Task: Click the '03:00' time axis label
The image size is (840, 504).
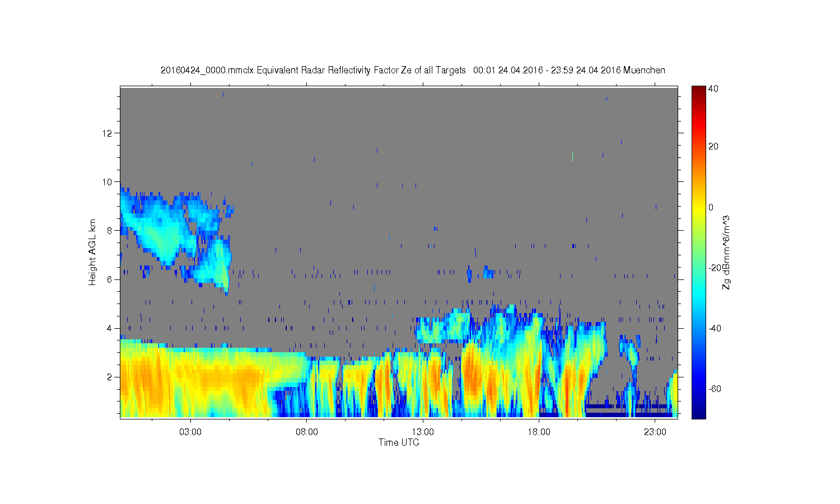Action: pyautogui.click(x=190, y=432)
